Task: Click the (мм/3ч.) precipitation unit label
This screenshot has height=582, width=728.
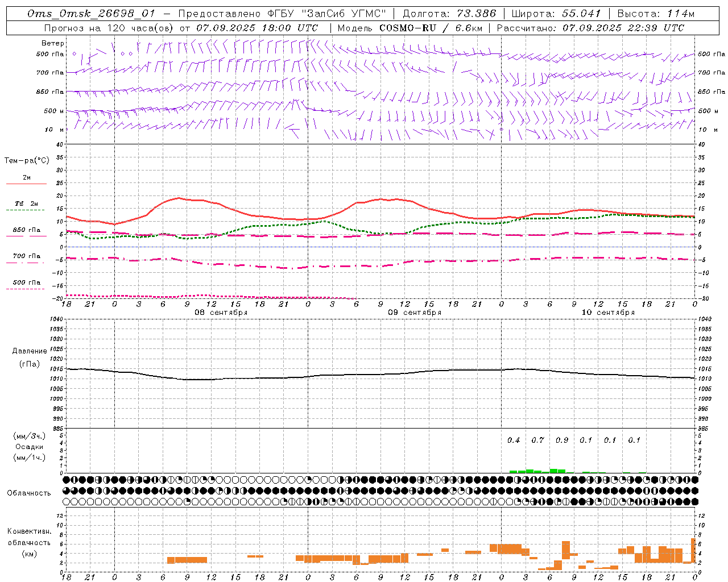Action: point(30,436)
